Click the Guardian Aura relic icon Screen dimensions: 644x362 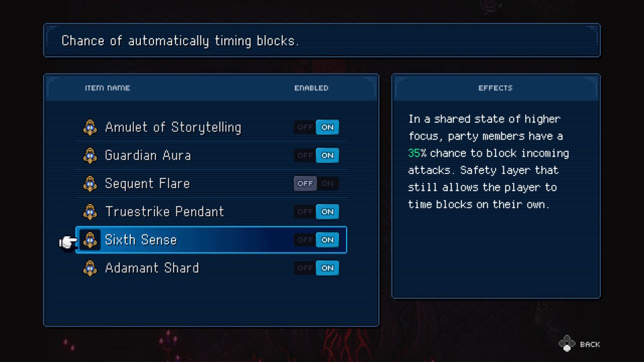pyautogui.click(x=90, y=156)
